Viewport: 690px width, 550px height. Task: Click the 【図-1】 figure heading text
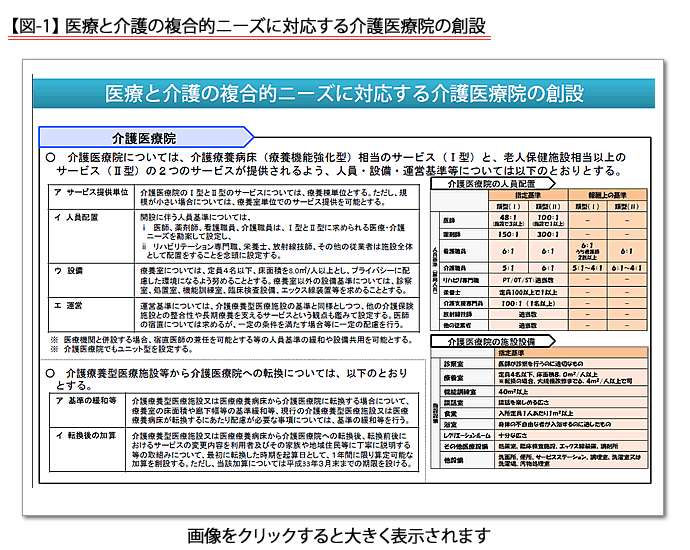[247, 26]
